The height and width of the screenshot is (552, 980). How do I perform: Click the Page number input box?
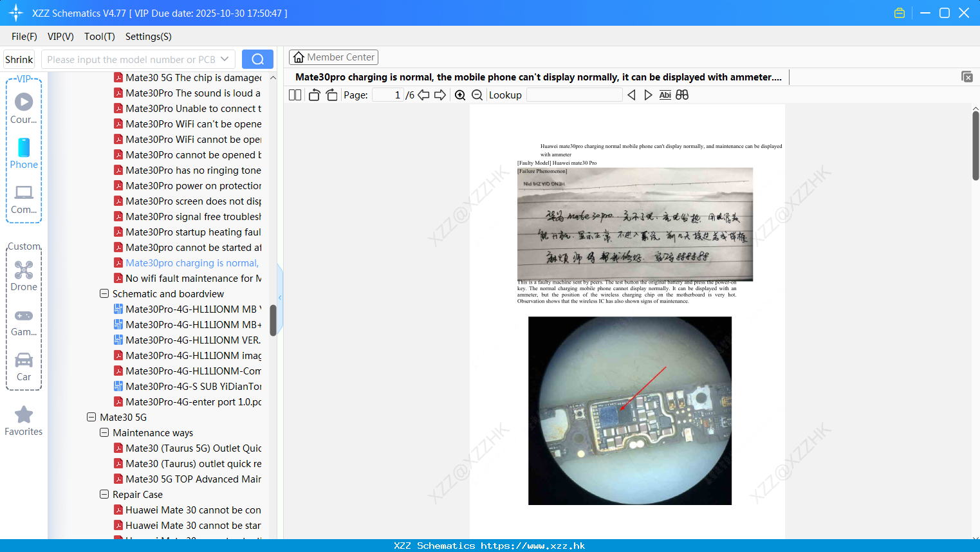tap(388, 95)
